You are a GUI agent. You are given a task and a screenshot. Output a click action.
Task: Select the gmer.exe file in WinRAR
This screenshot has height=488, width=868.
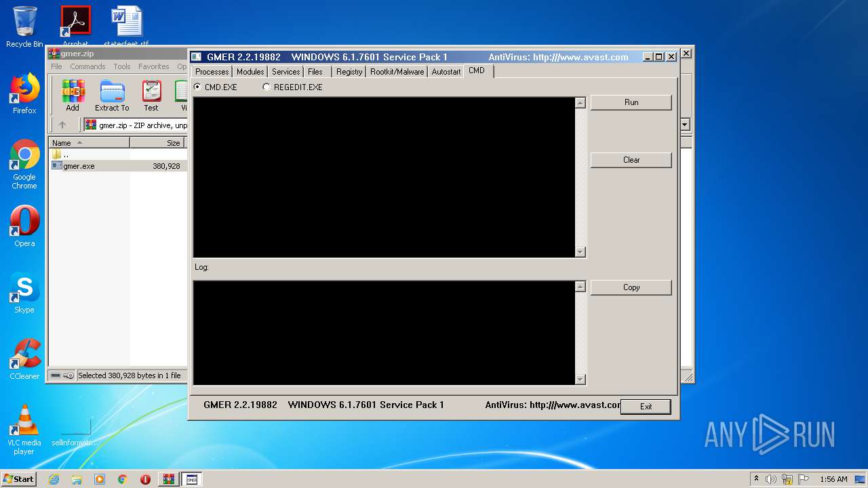pyautogui.click(x=79, y=166)
